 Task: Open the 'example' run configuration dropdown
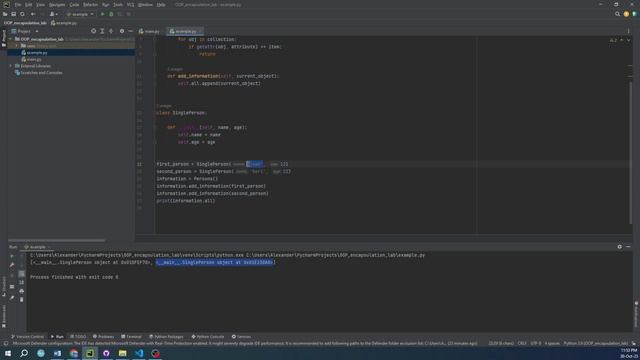pyautogui.click(x=80, y=14)
